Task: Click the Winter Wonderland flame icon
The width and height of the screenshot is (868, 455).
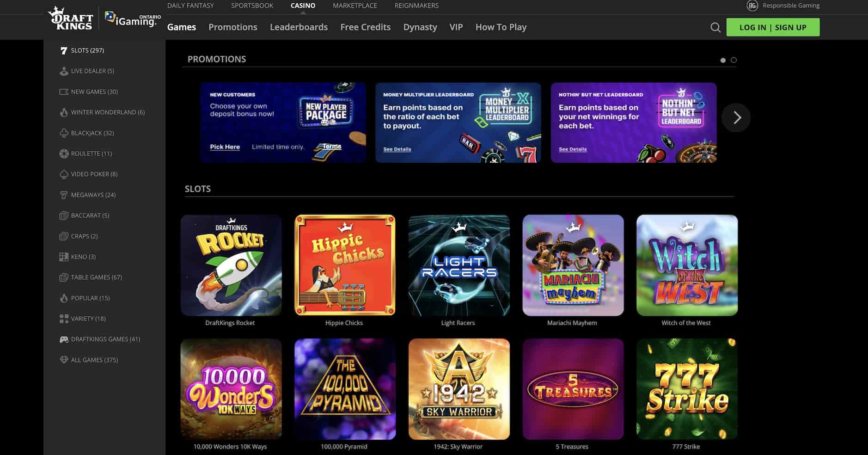Action: [64, 112]
